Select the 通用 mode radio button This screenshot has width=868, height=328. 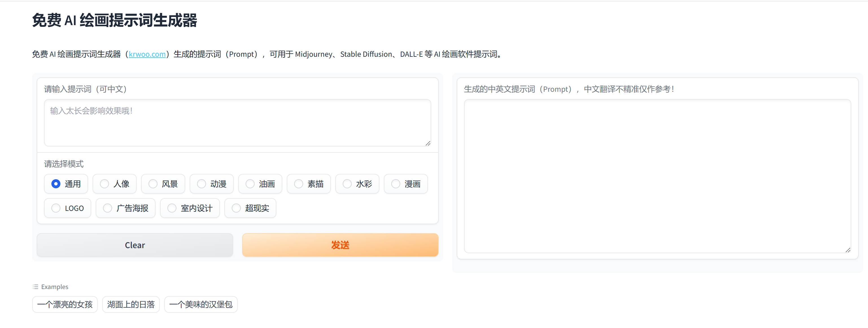[56, 184]
